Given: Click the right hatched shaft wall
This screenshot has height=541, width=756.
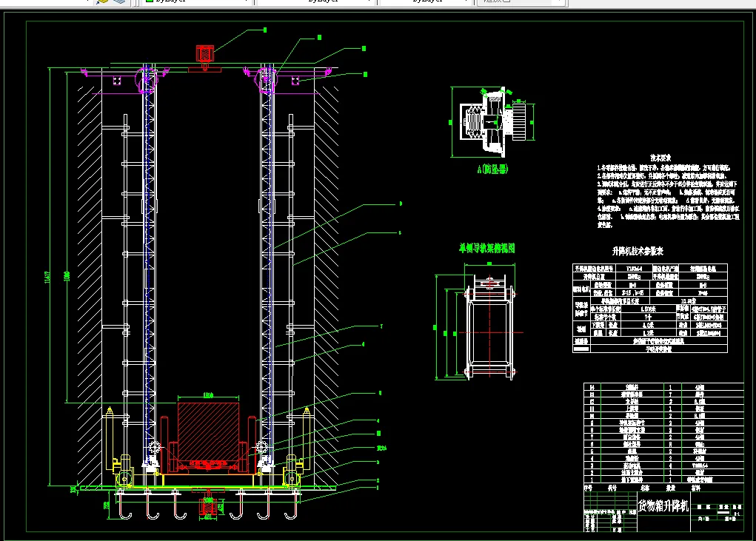Looking at the screenshot, I should (x=327, y=286).
